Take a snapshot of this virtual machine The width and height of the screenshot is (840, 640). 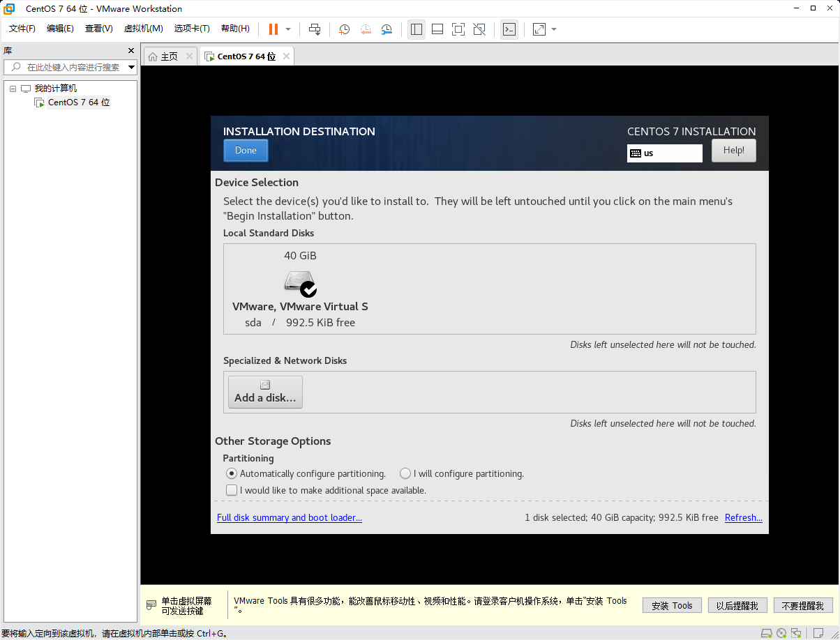pos(344,29)
